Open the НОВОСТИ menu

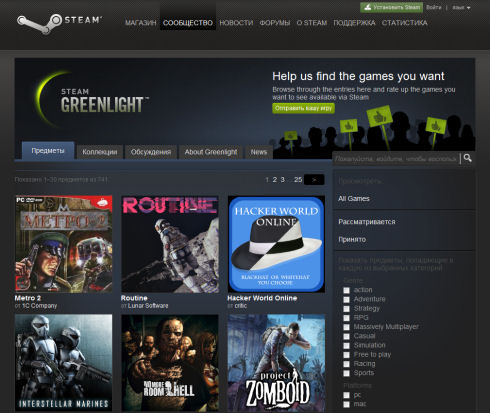tap(236, 23)
